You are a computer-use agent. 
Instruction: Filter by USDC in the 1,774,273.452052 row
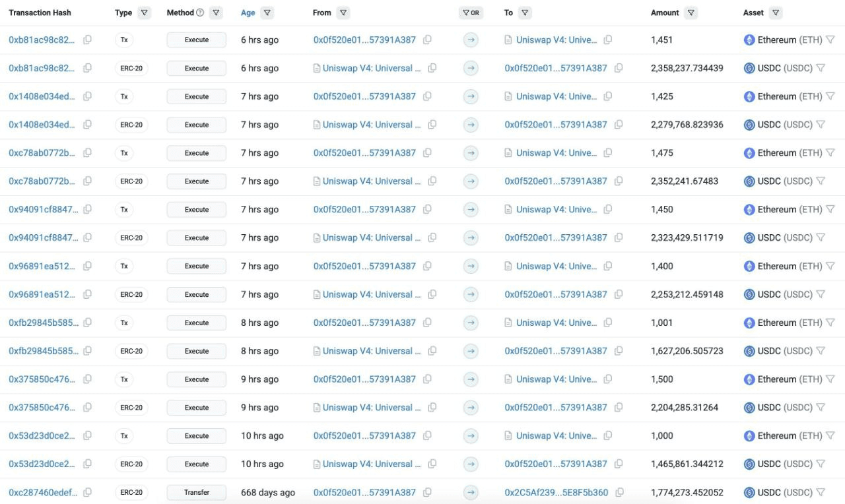(821, 492)
